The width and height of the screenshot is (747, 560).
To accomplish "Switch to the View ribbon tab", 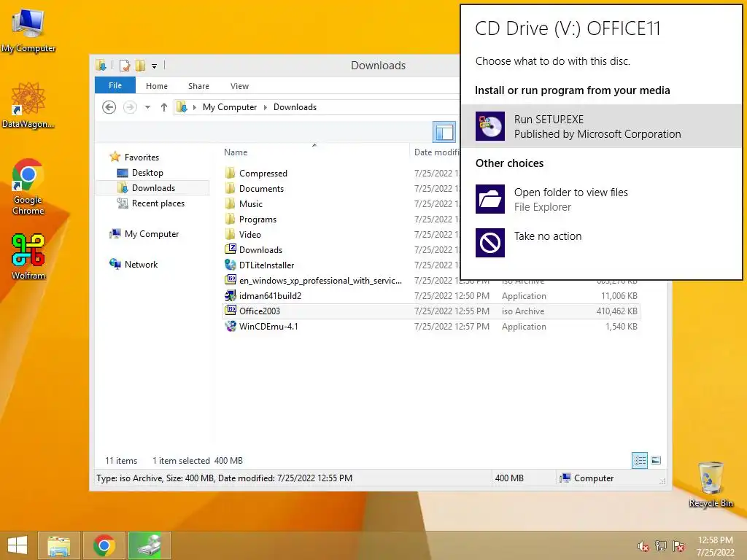I will tap(239, 86).
